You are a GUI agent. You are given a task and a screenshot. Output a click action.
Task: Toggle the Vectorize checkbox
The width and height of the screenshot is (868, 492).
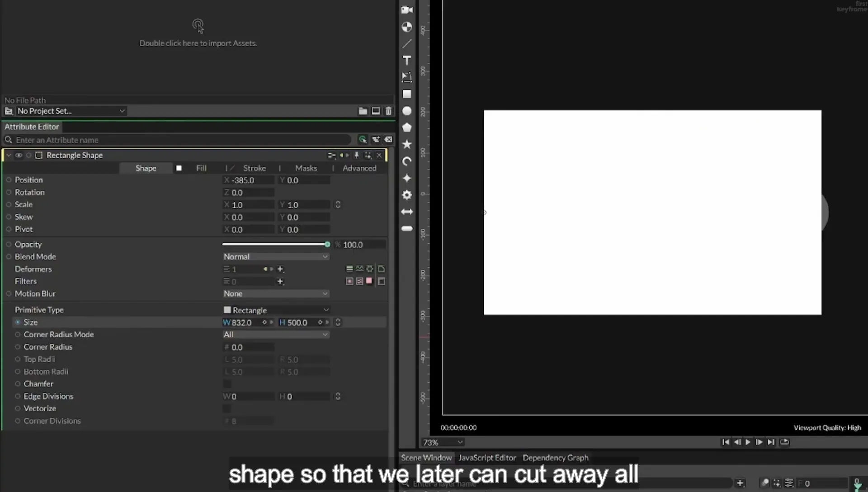[227, 409]
